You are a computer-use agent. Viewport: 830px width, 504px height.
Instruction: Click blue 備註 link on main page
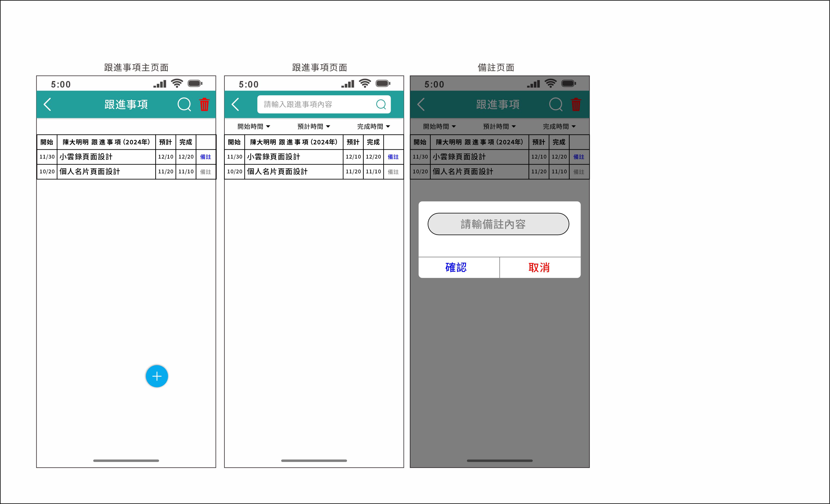click(x=205, y=157)
